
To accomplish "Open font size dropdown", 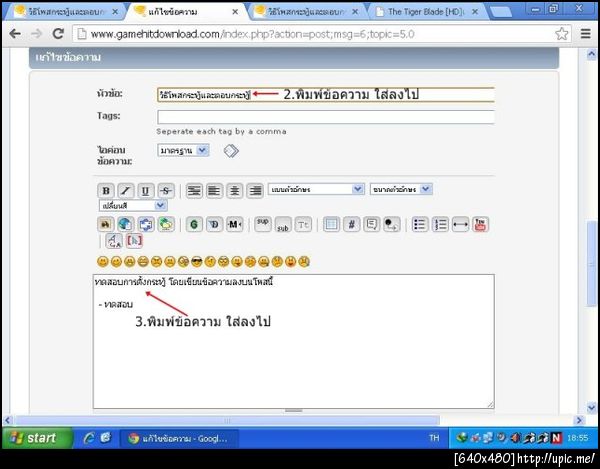I will 401,189.
